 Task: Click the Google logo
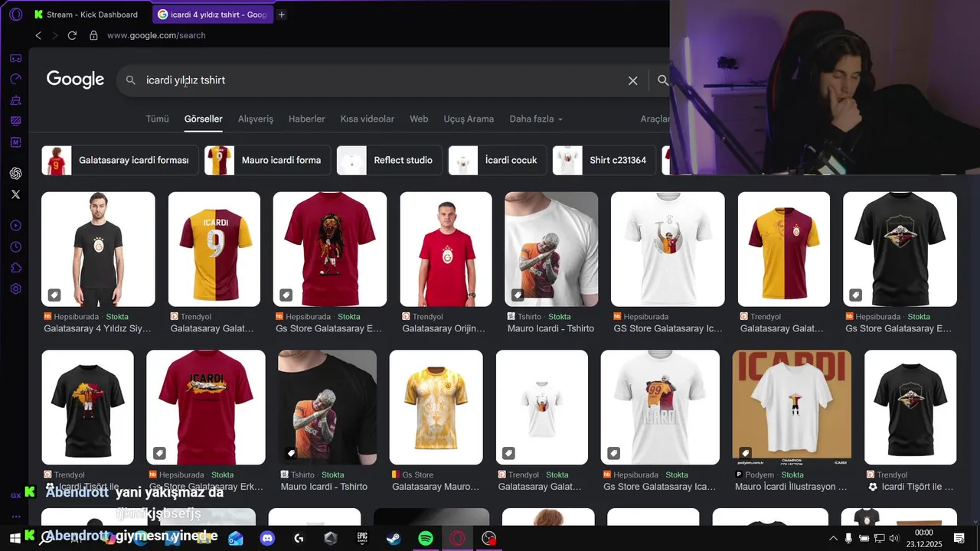(75, 80)
